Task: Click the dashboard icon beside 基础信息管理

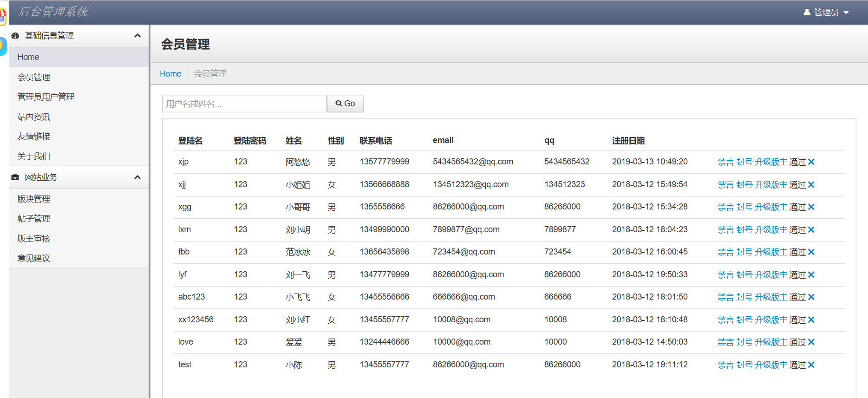Action: pos(15,36)
